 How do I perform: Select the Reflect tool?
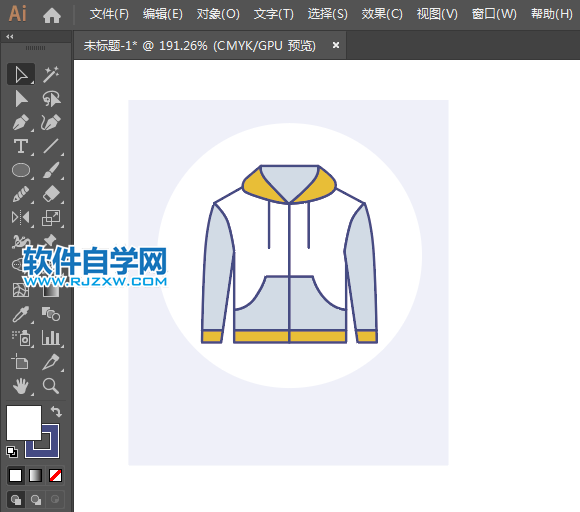pyautogui.click(x=21, y=218)
